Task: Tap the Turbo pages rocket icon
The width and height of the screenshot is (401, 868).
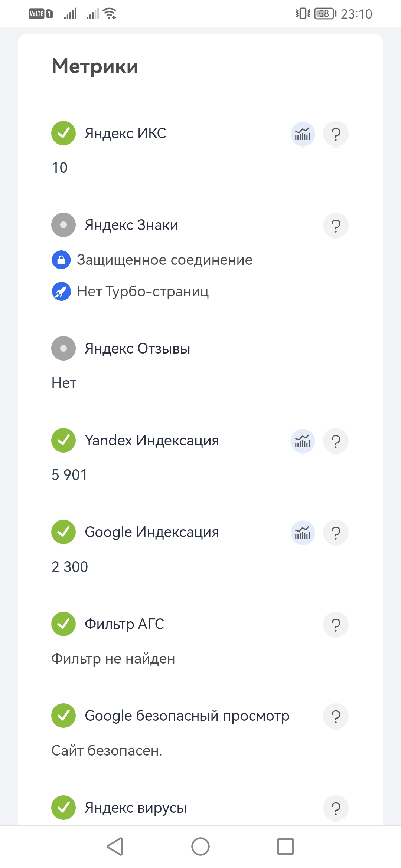Action: [x=61, y=292]
